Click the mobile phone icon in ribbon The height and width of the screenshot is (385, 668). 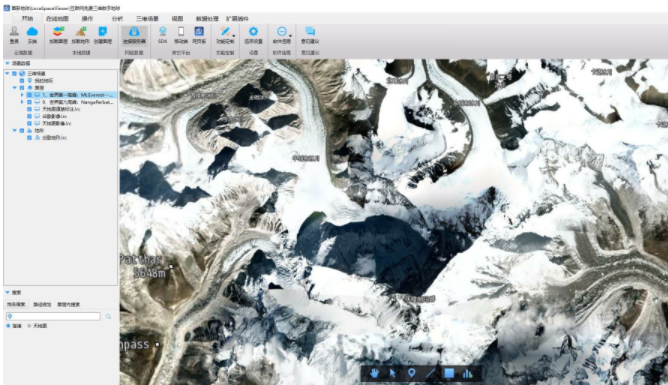(x=181, y=32)
